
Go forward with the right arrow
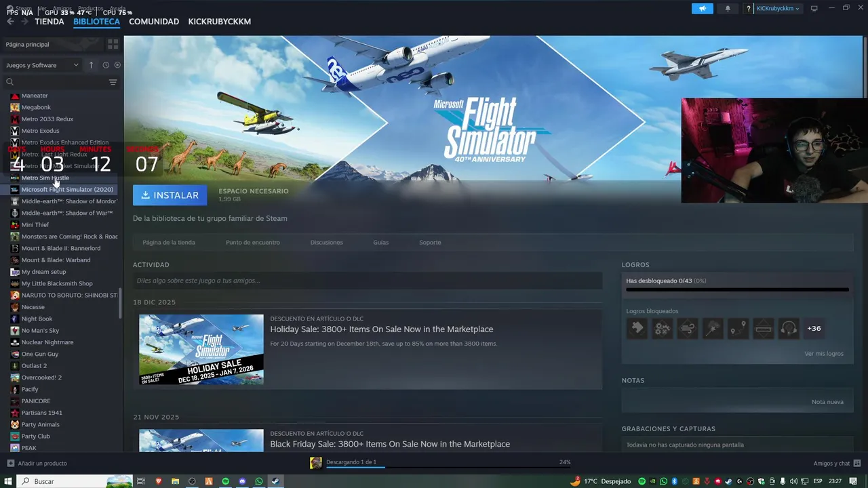tap(24, 22)
